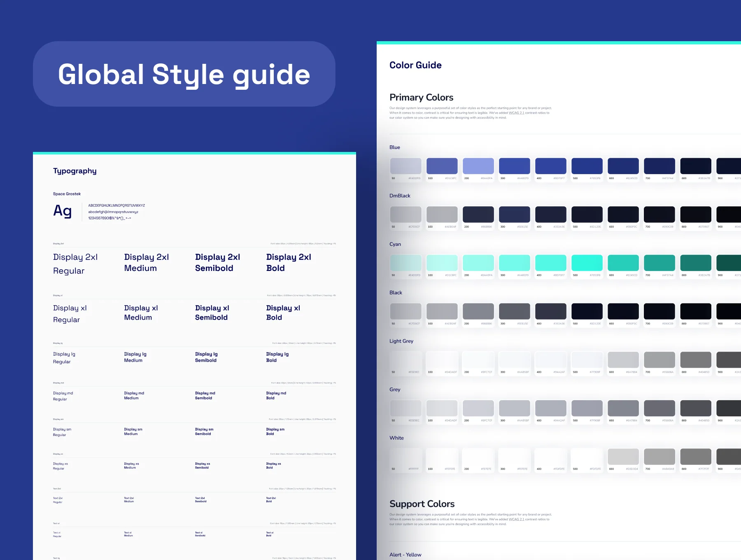
Task: Select the Light Grey 600 swatch
Action: click(623, 360)
